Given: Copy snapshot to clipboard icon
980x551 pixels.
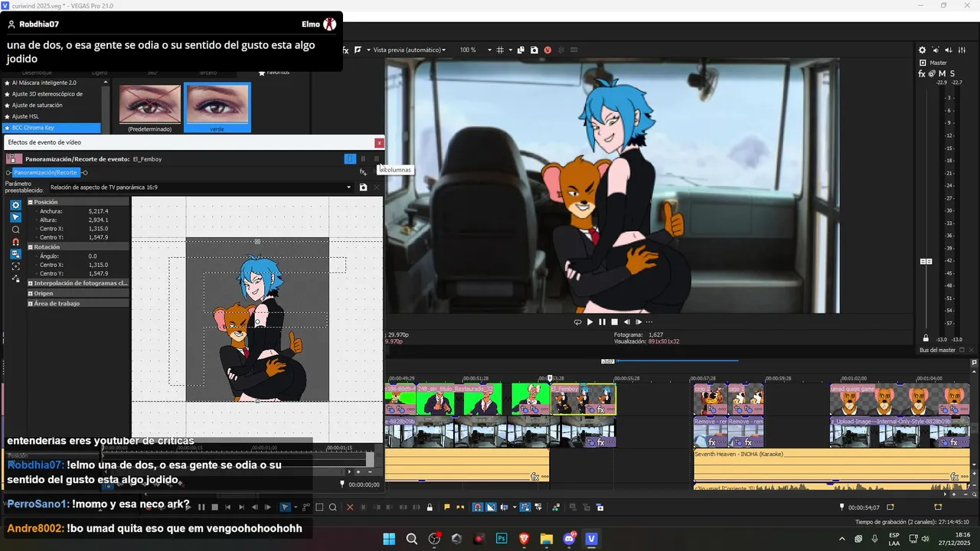Looking at the screenshot, I should (x=521, y=50).
